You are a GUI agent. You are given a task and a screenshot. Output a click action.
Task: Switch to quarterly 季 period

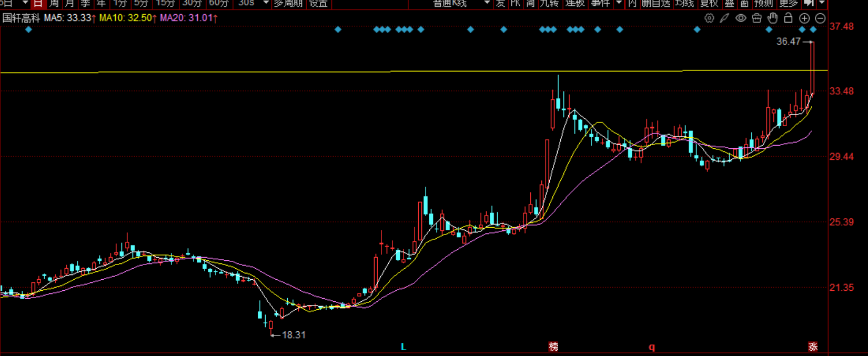tap(85, 3)
